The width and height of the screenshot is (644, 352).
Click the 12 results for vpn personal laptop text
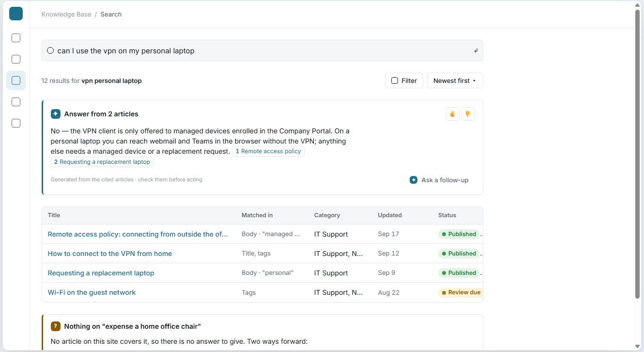pos(92,81)
